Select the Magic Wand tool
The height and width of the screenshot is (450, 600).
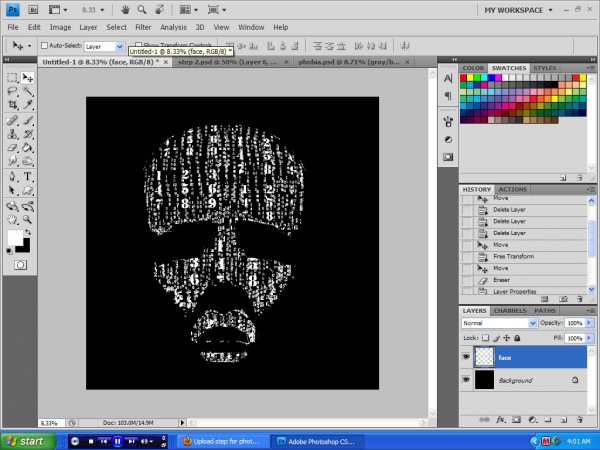pos(28,91)
